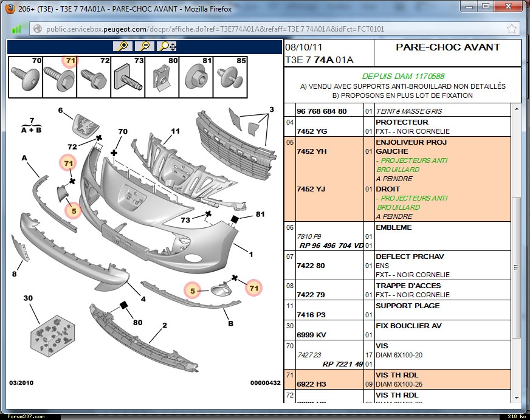Select the hex screw 72 fastener thumbnail
The image size is (530, 420).
(94, 77)
